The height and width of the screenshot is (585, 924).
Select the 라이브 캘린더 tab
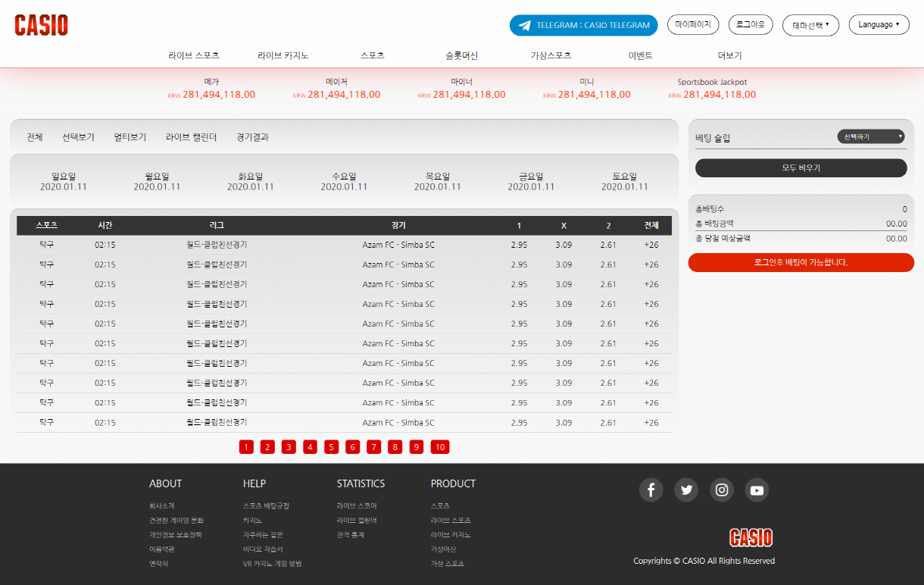(x=191, y=137)
